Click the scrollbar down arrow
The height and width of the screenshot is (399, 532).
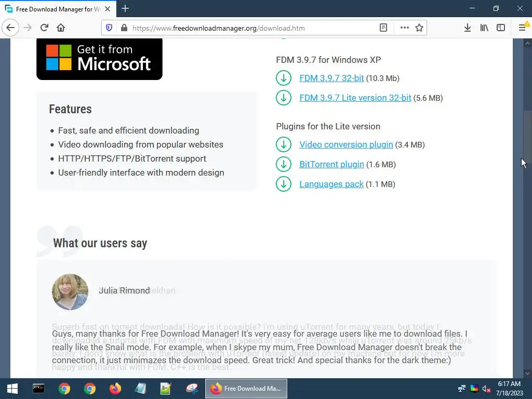[527, 373]
